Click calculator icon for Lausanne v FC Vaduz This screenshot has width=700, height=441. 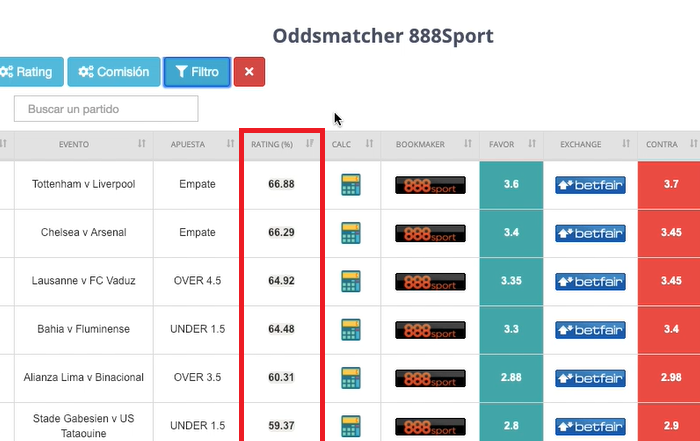350,281
